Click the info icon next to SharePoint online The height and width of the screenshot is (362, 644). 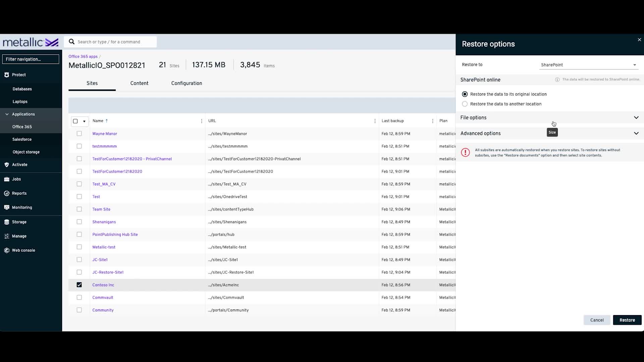click(x=557, y=79)
